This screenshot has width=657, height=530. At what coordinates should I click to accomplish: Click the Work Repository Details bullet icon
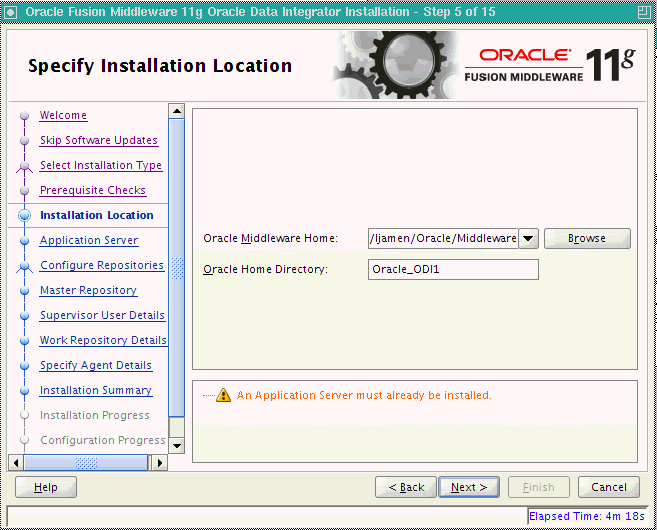point(25,340)
